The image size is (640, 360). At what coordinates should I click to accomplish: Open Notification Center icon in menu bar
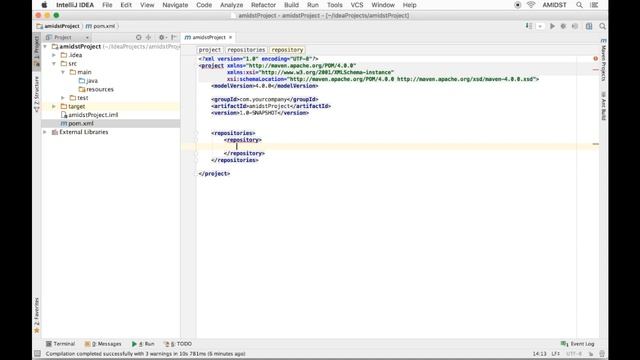pos(594,5)
